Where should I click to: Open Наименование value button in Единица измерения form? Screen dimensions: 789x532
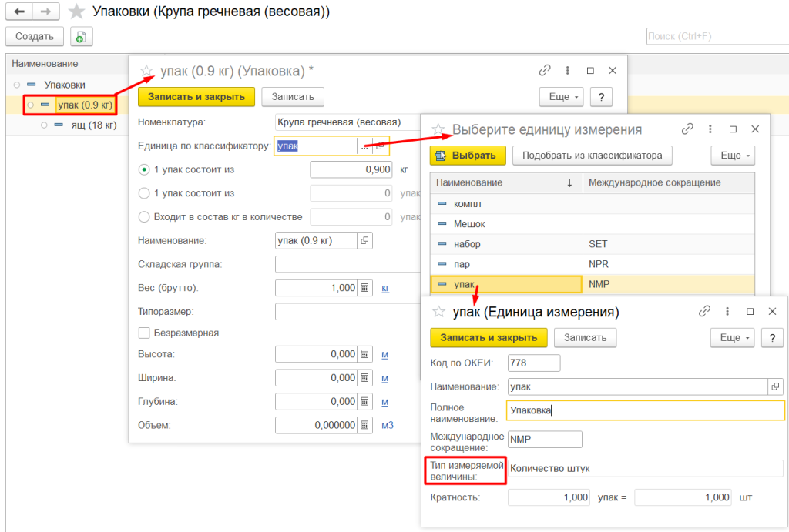(x=775, y=386)
